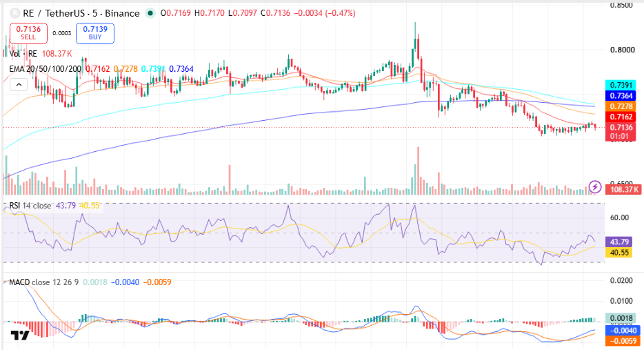Select the Vol · RE indicator label

[23, 53]
